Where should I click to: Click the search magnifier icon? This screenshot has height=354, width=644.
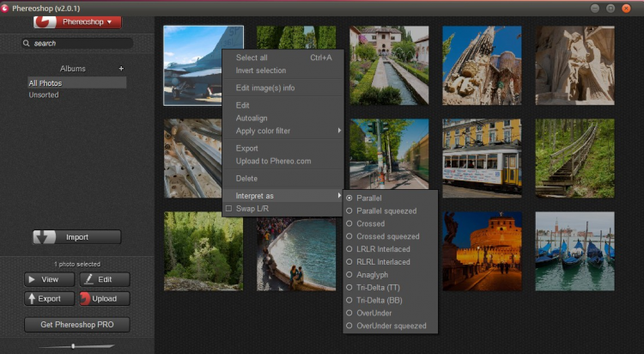click(x=27, y=43)
